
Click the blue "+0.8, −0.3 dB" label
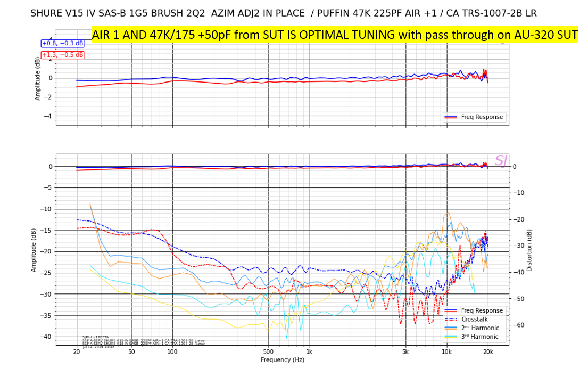[63, 43]
